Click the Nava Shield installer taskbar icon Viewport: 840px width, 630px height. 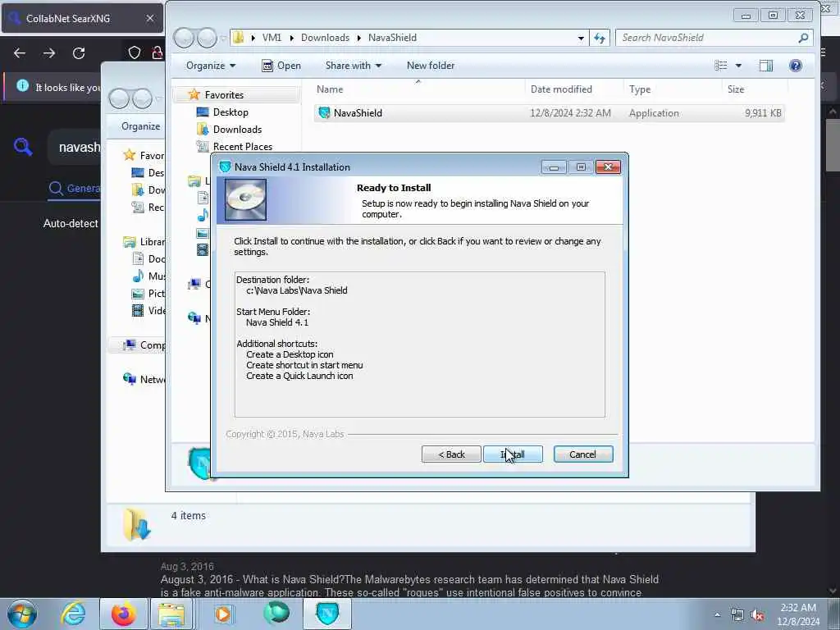tap(327, 614)
